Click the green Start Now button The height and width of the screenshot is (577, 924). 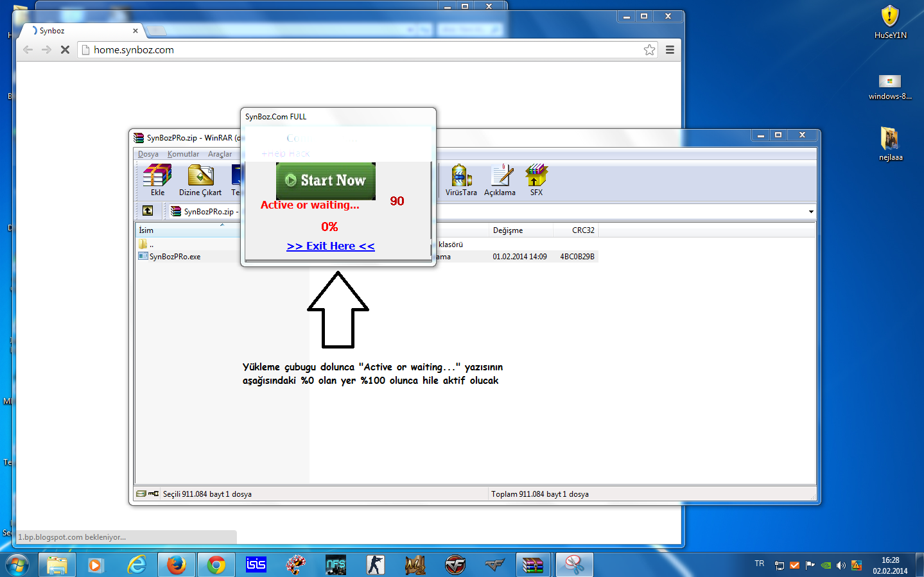[326, 180]
